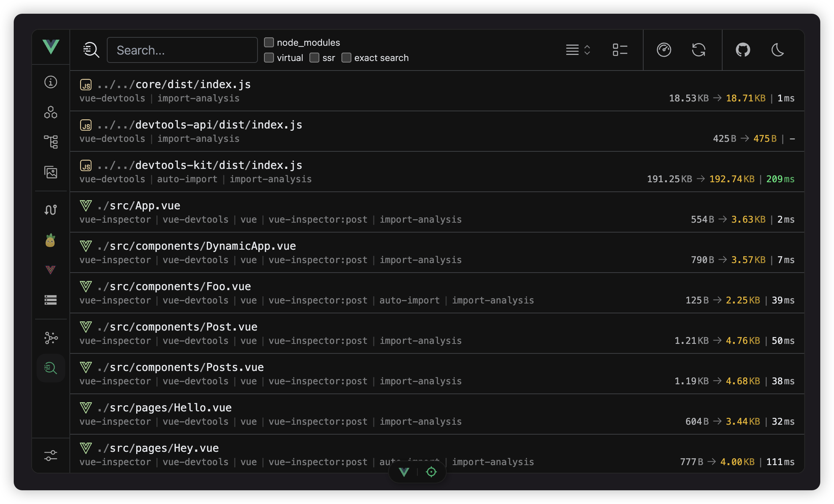Check the ssr checkbox
The height and width of the screenshot is (504, 834).
point(314,58)
